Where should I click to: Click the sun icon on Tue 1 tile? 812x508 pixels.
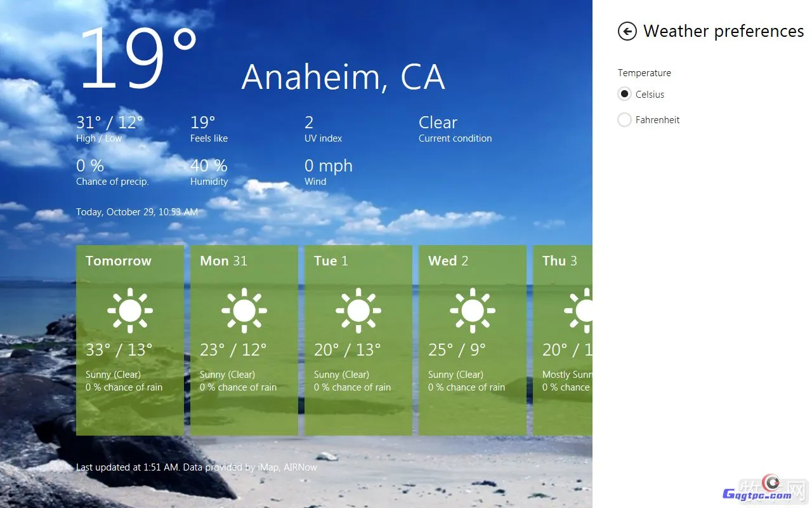click(x=358, y=311)
